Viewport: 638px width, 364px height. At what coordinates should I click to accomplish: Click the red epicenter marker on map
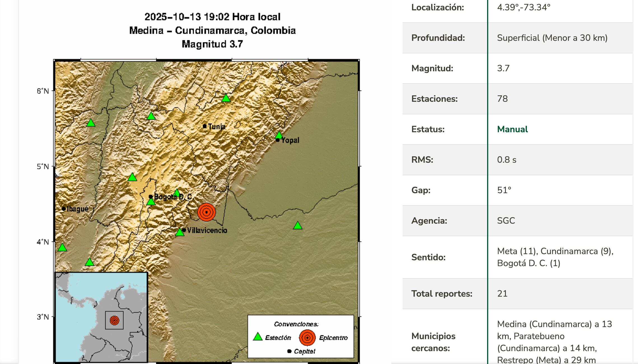coord(206,212)
